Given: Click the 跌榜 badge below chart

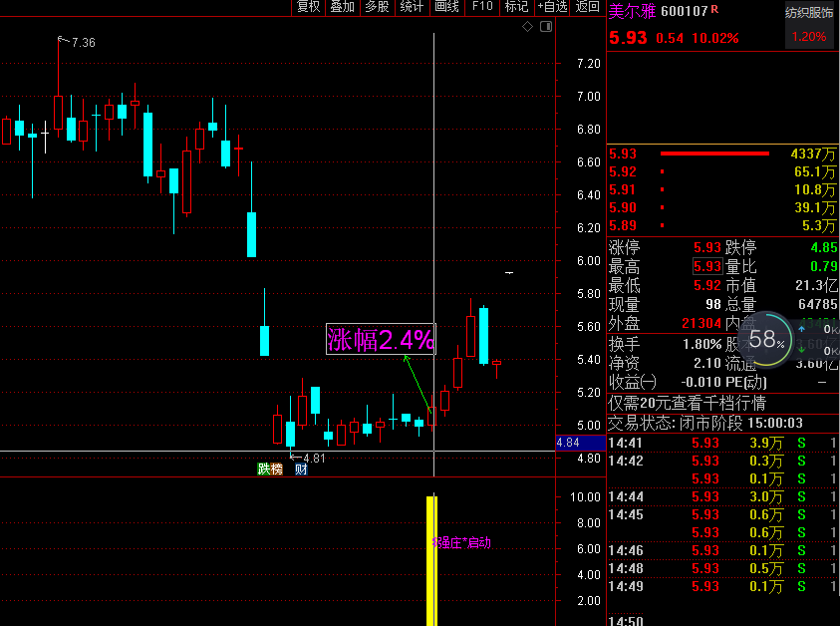Looking at the screenshot, I should (270, 469).
